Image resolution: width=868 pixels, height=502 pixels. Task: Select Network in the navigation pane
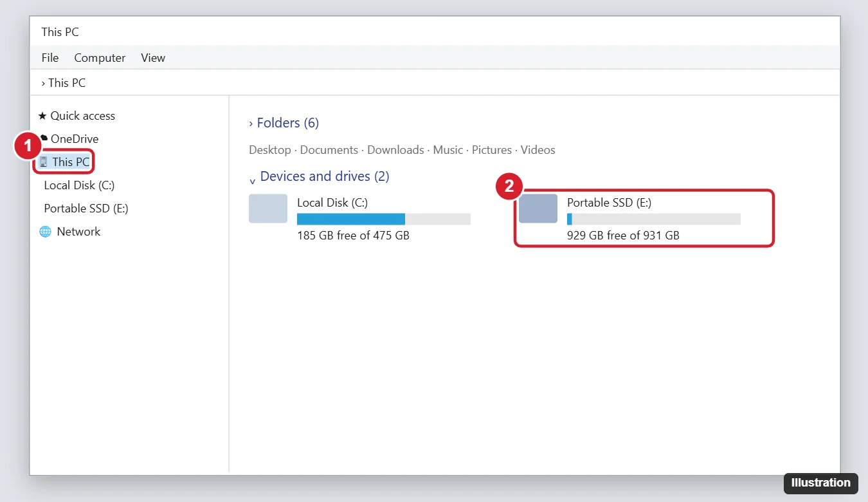point(78,232)
